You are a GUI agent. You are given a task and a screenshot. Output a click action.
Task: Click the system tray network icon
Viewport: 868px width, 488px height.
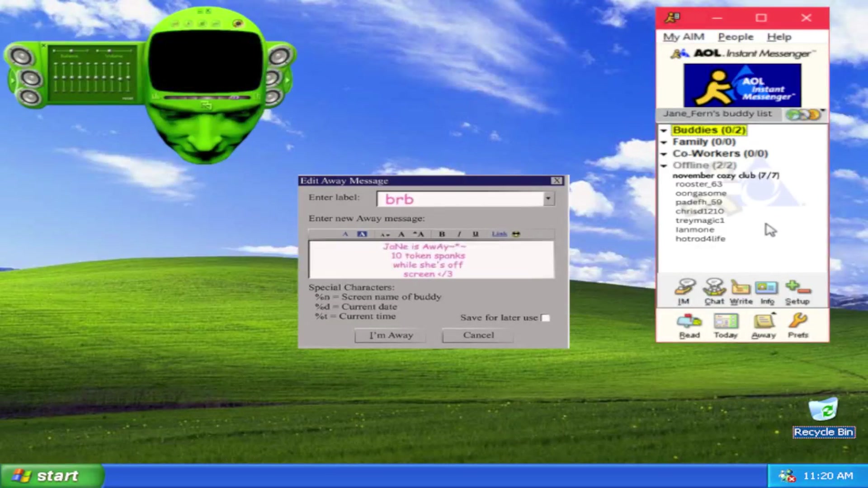(x=787, y=476)
